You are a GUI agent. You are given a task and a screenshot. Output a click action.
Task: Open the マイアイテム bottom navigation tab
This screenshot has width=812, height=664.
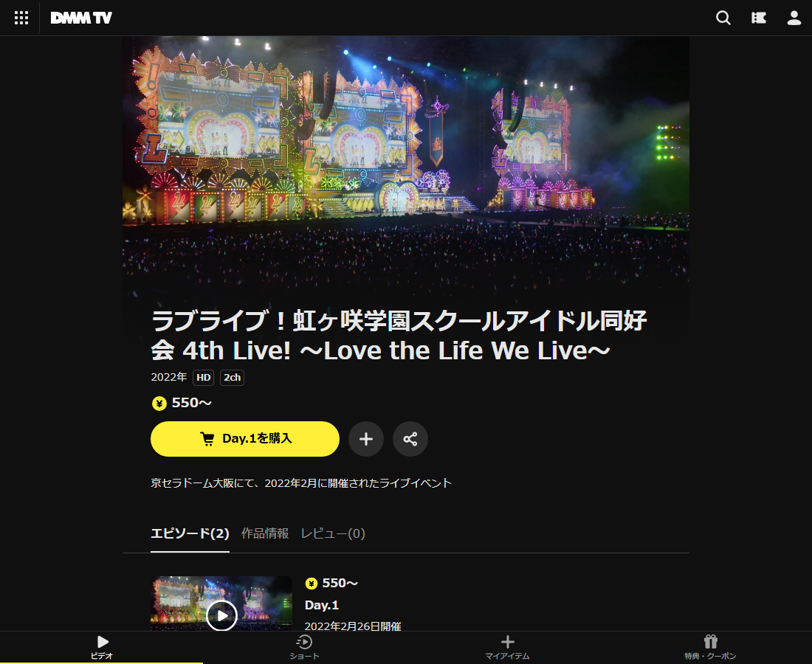pos(508,647)
